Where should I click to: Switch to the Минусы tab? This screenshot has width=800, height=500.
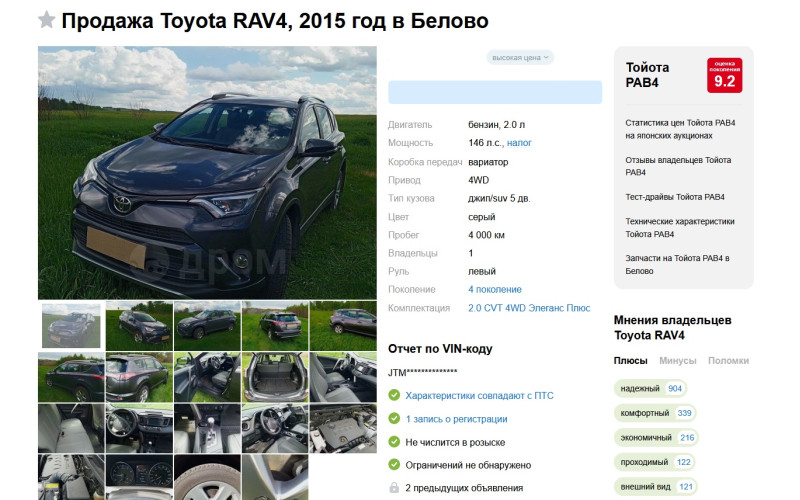[x=678, y=361]
